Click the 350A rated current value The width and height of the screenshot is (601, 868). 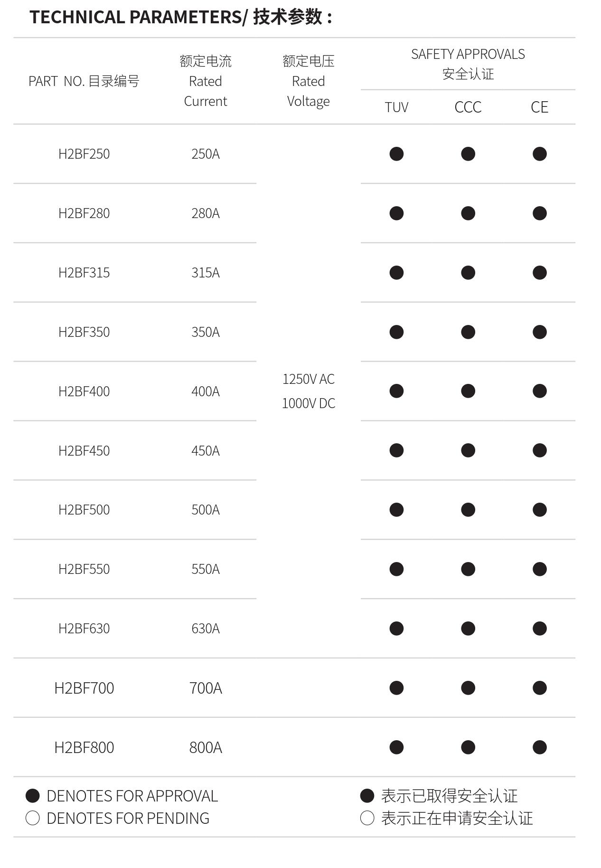coord(206,332)
